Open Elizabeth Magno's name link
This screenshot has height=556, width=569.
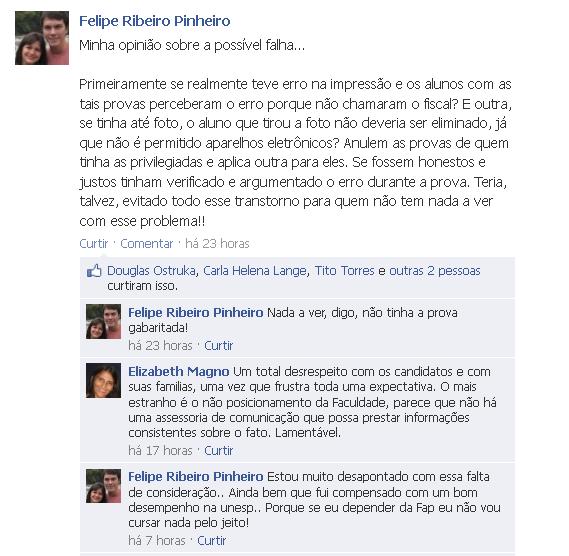pyautogui.click(x=179, y=371)
